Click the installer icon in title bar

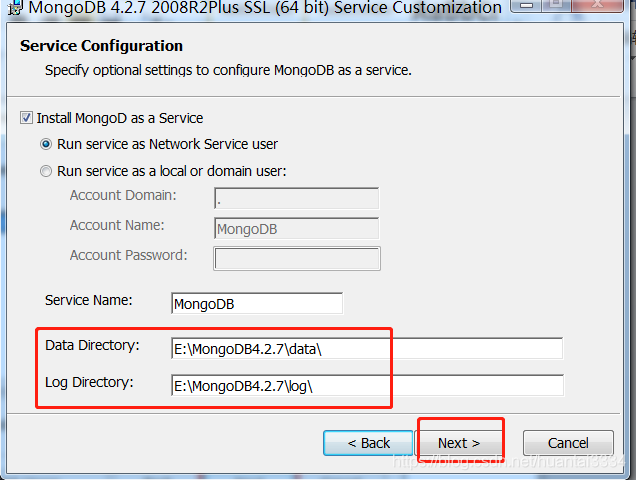(15, 7)
